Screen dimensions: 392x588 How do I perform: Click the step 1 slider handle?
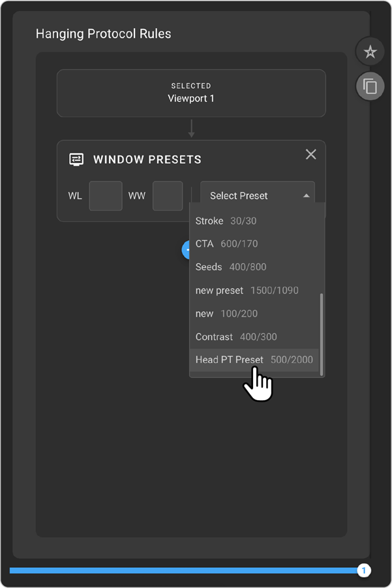[x=364, y=570]
